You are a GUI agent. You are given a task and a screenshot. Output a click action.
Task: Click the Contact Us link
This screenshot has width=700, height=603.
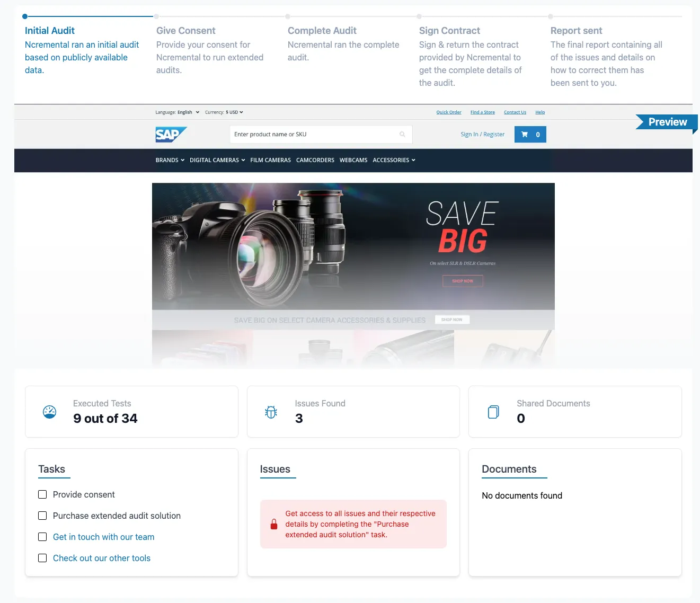(x=515, y=112)
